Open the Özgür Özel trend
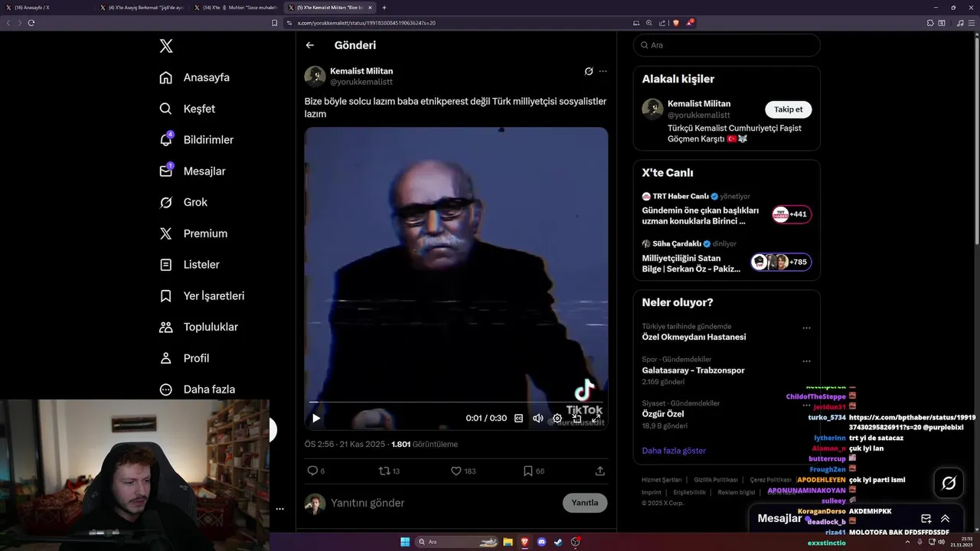Viewport: 980px width, 551px height. [x=663, y=414]
